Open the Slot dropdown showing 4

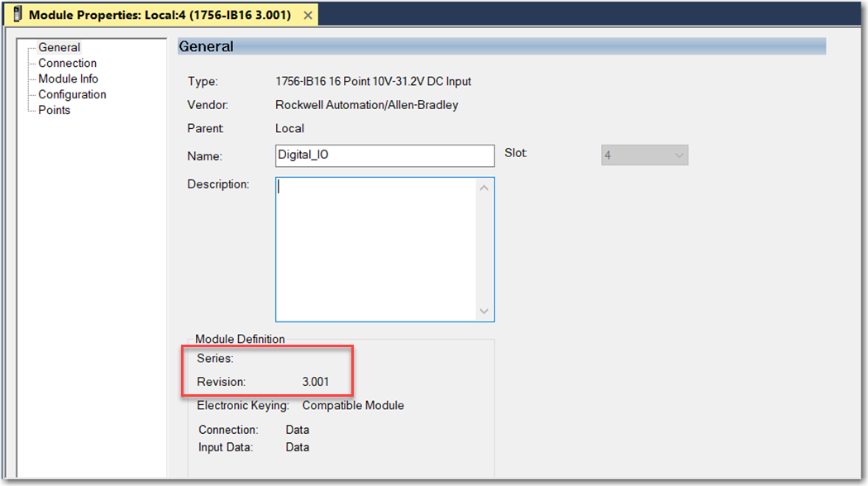point(644,155)
